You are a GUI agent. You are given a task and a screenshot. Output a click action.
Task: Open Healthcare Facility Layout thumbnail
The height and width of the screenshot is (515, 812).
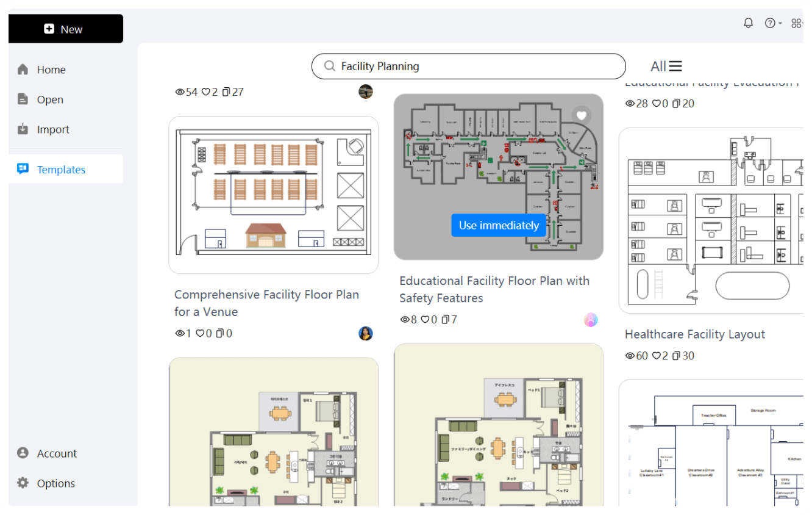click(711, 220)
